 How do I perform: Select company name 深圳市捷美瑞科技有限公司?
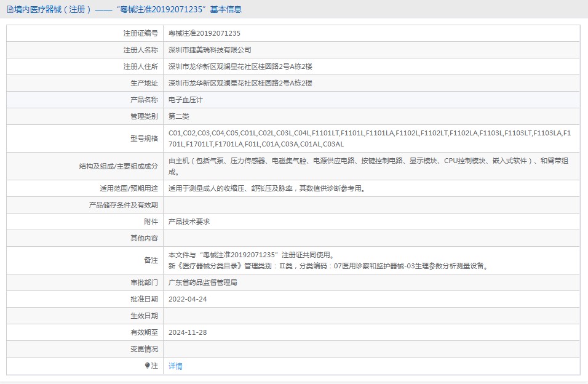(210, 50)
